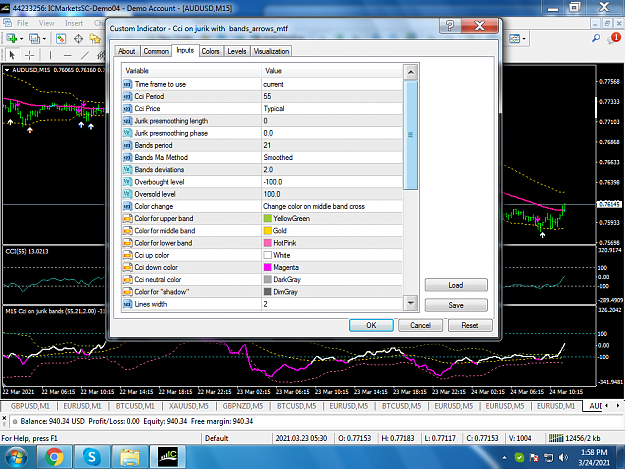The height and width of the screenshot is (469, 625).
Task: Click the DimGray shadow color swatch
Action: (x=267, y=292)
